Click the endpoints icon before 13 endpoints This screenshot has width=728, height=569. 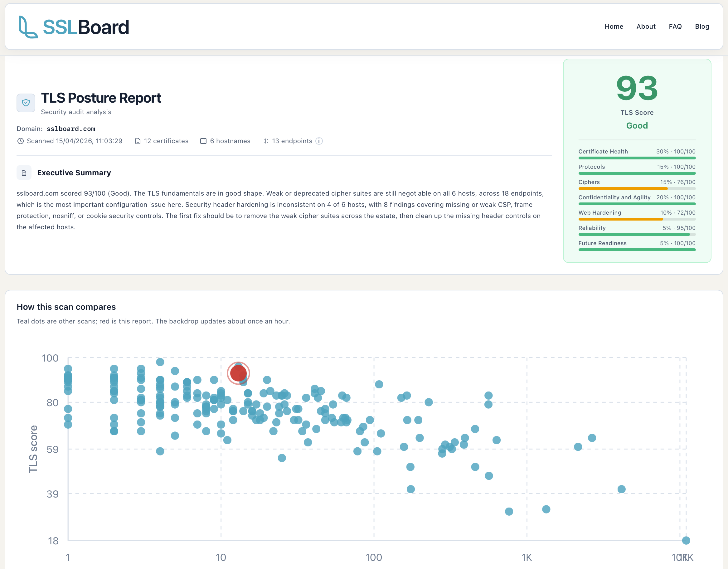266,141
